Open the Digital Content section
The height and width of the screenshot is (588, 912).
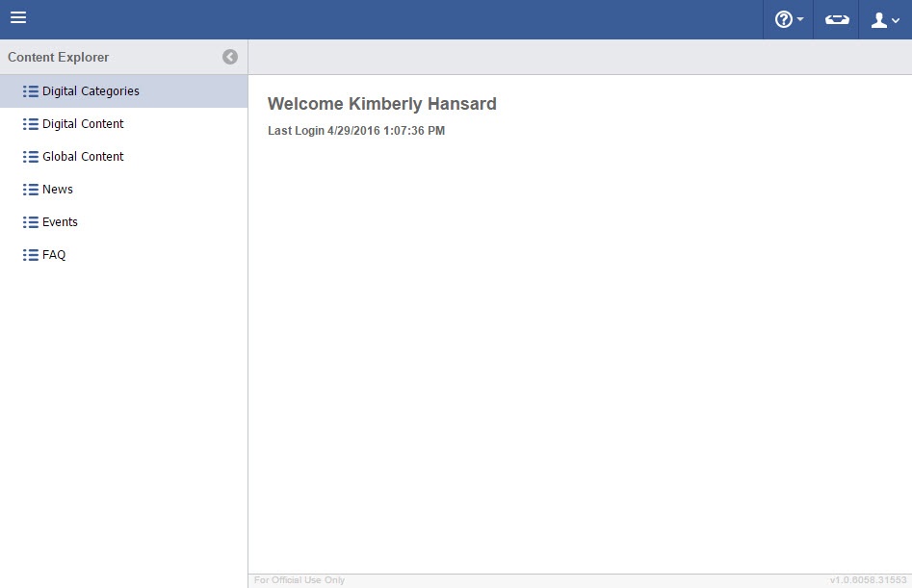(83, 124)
